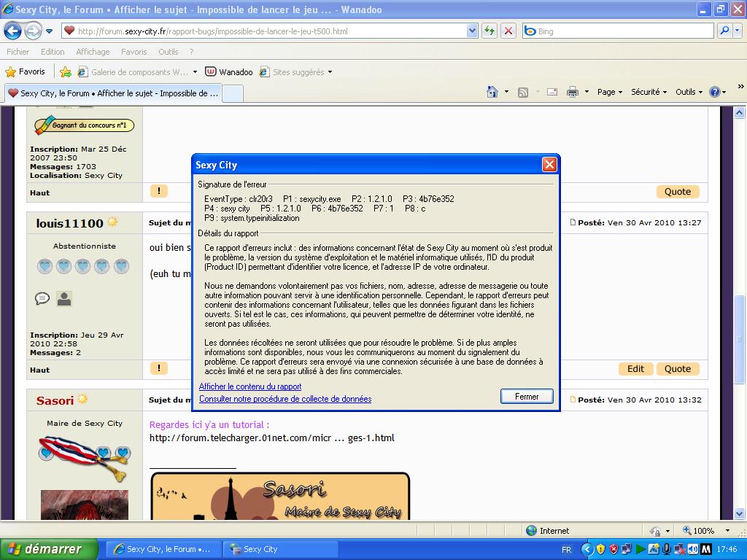Image resolution: width=747 pixels, height=560 pixels.
Task: Open the Favoris star button
Action: tap(25, 72)
